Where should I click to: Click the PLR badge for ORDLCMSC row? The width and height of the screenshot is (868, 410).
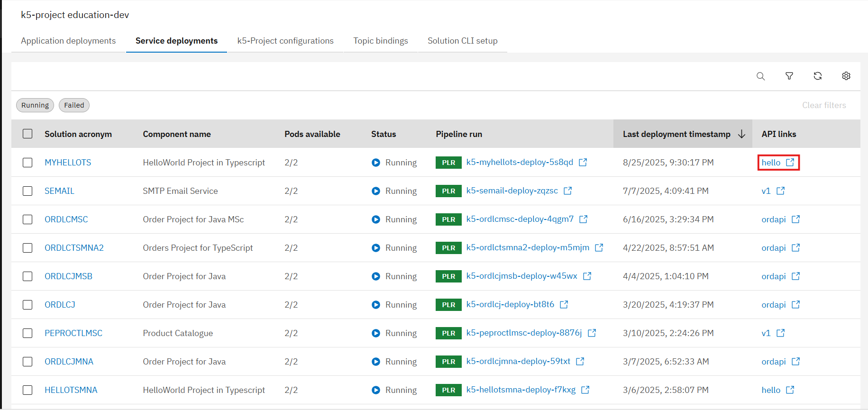[x=448, y=219]
